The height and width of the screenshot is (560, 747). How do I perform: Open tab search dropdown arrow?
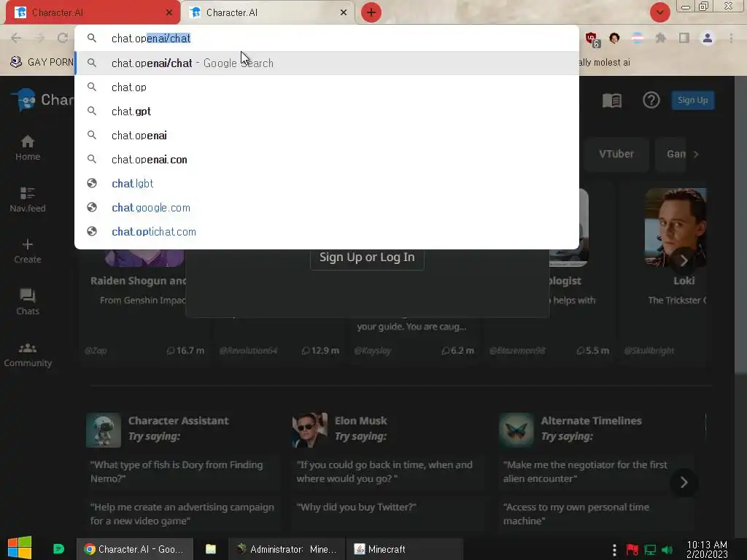point(659,12)
